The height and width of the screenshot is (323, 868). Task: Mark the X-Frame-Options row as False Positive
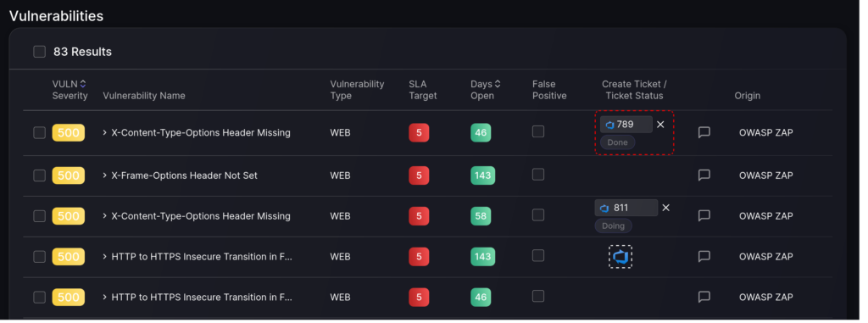[538, 175]
